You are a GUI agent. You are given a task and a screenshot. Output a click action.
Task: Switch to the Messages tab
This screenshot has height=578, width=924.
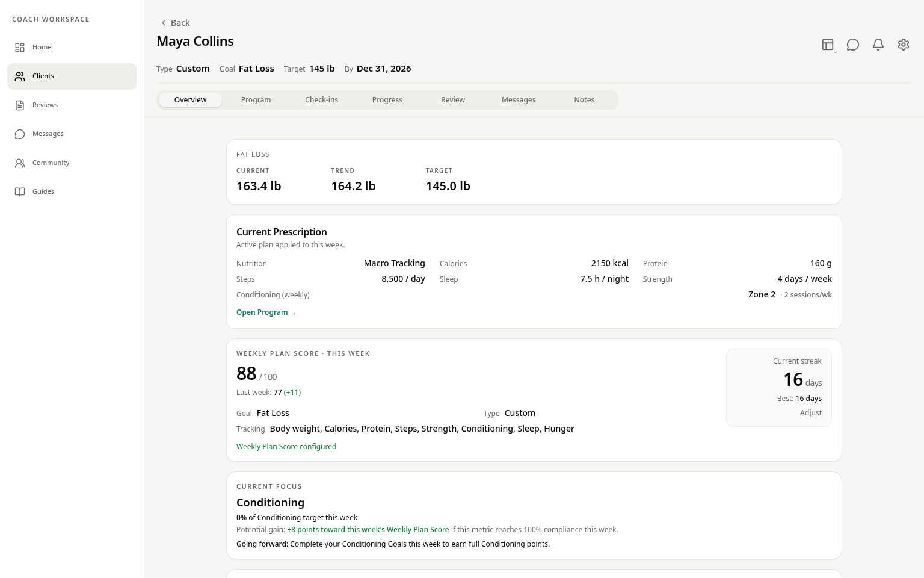coord(519,100)
